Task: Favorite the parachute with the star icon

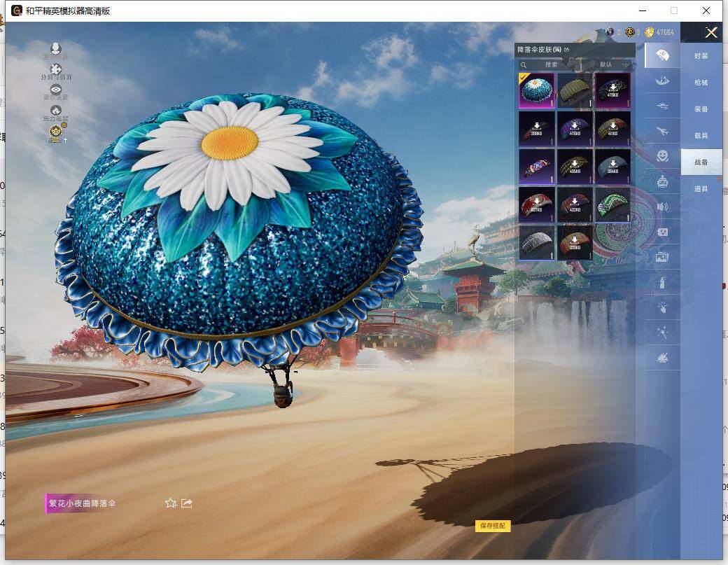Action: pyautogui.click(x=170, y=503)
